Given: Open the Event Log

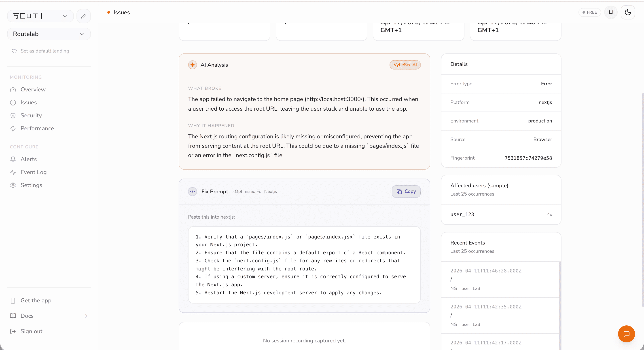Looking at the screenshot, I should [34, 172].
